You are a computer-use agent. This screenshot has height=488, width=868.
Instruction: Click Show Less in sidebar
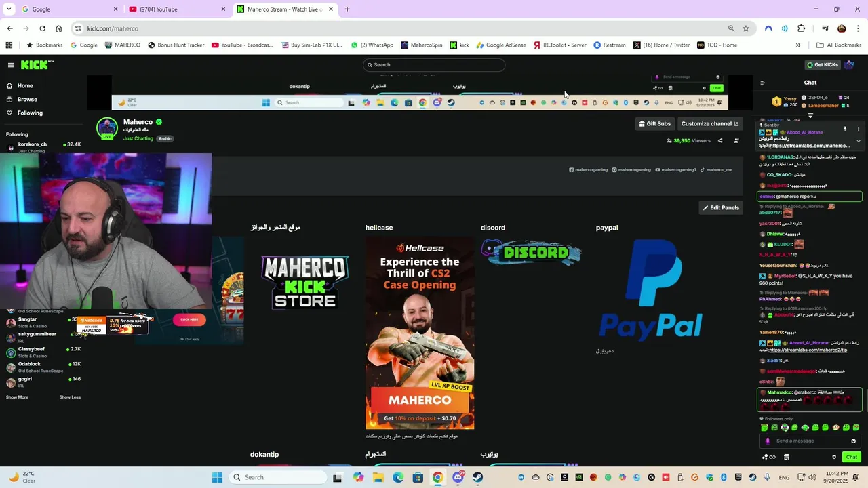[70, 397]
